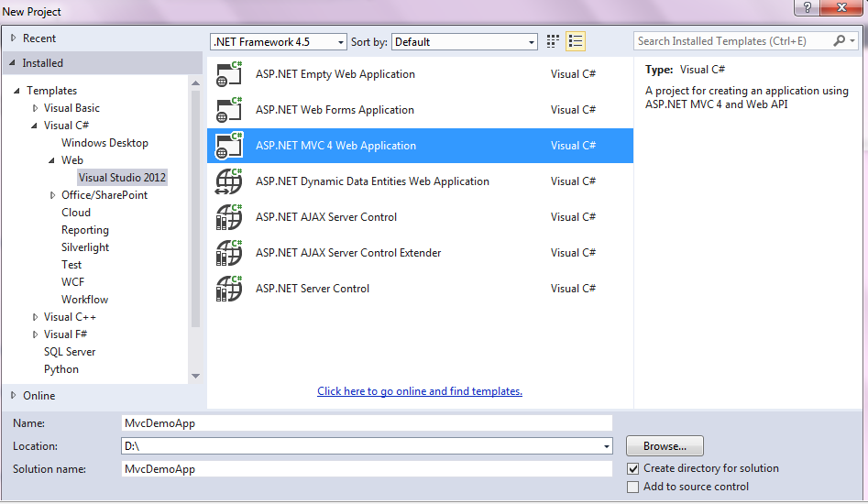
Task: Close the New Project dialog
Action: (x=842, y=7)
